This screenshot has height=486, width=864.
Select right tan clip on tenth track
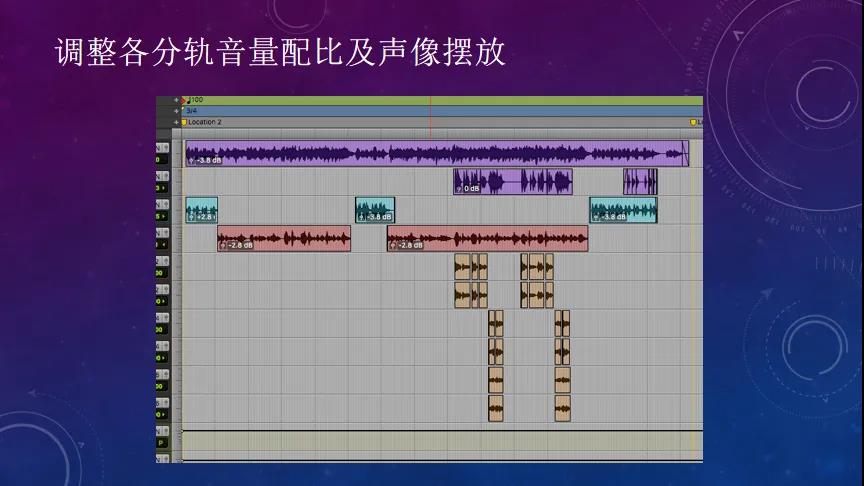[x=563, y=408]
